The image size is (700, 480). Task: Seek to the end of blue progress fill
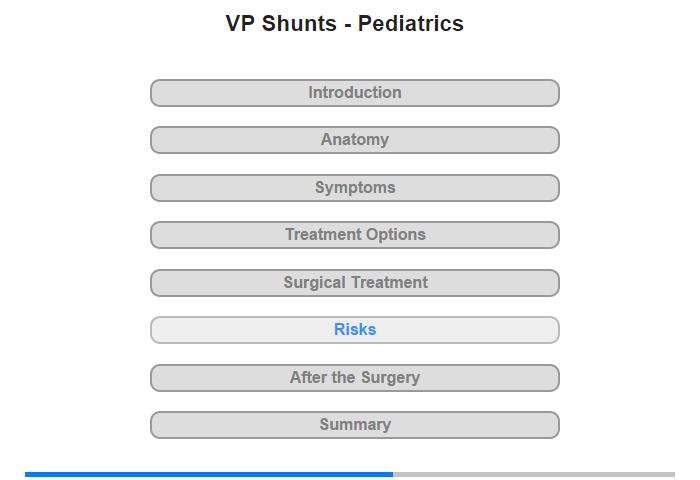(392, 474)
